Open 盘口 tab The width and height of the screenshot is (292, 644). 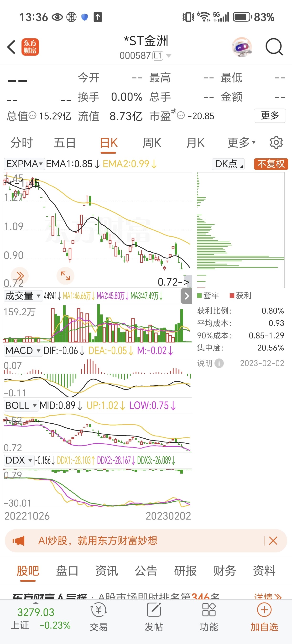tap(67, 571)
